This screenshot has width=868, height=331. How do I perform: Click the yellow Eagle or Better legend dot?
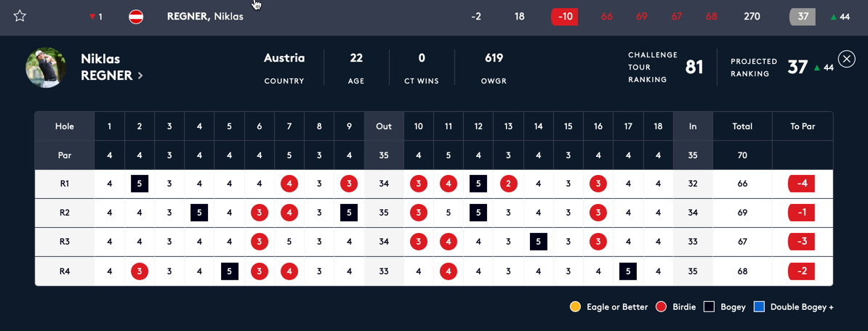point(575,307)
